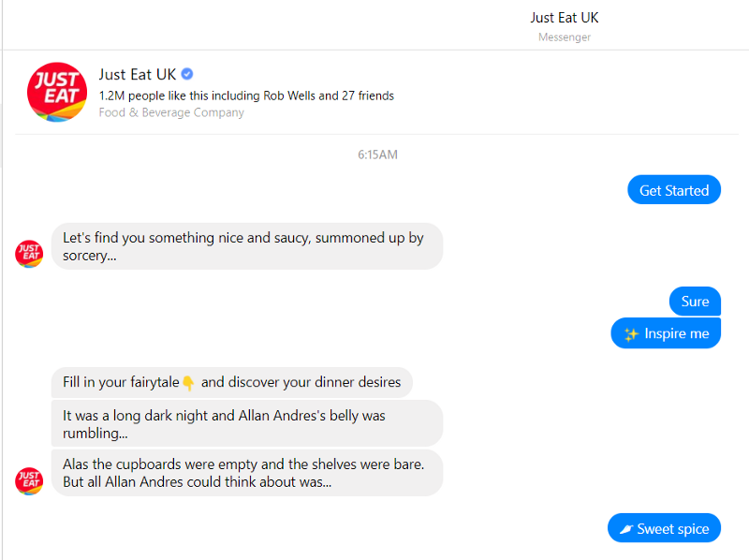Click the Food & Beverage Company category text

[170, 111]
